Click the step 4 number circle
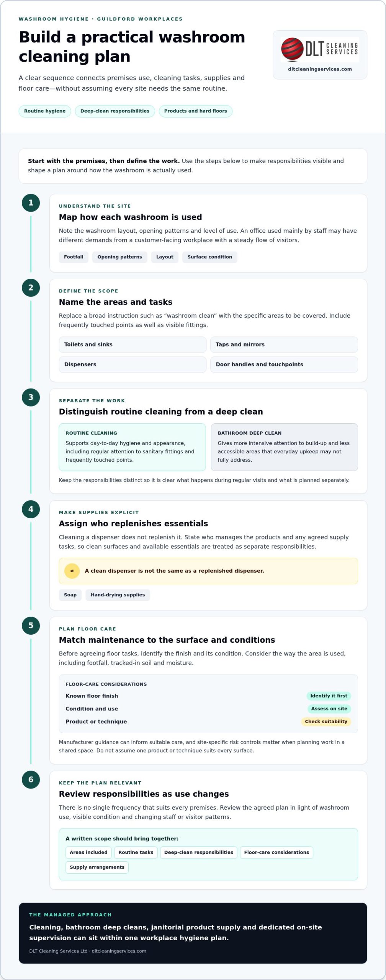The image size is (386, 980). (31, 509)
